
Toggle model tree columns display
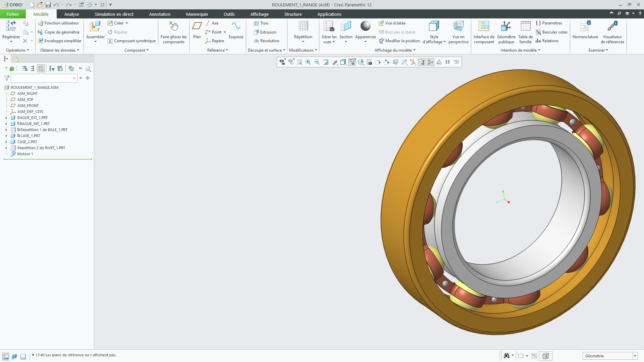pyautogui.click(x=41, y=68)
